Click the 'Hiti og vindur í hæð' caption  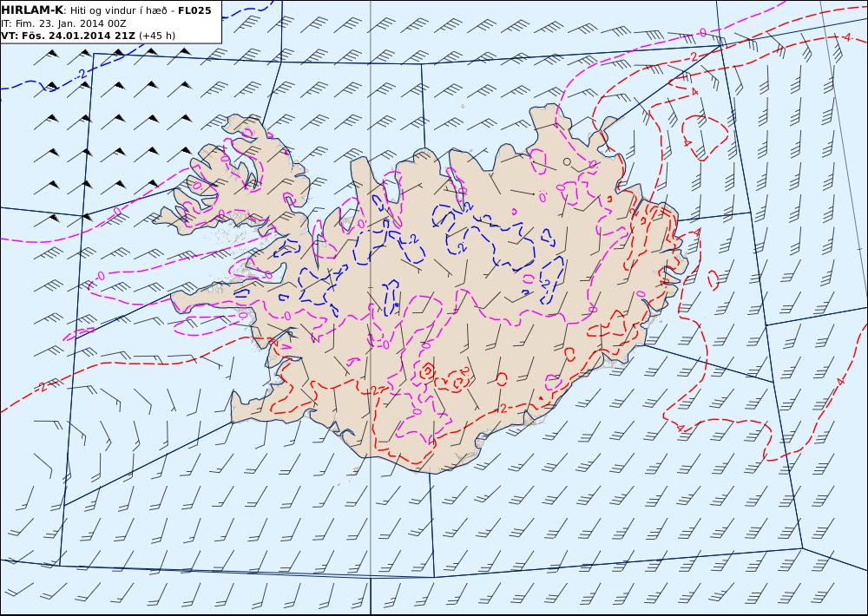(x=118, y=11)
